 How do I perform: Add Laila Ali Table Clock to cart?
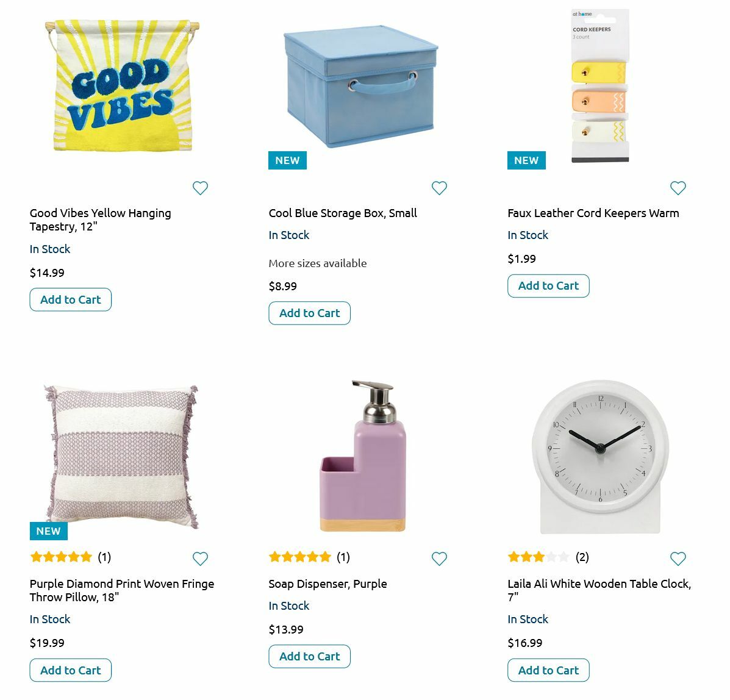click(548, 670)
